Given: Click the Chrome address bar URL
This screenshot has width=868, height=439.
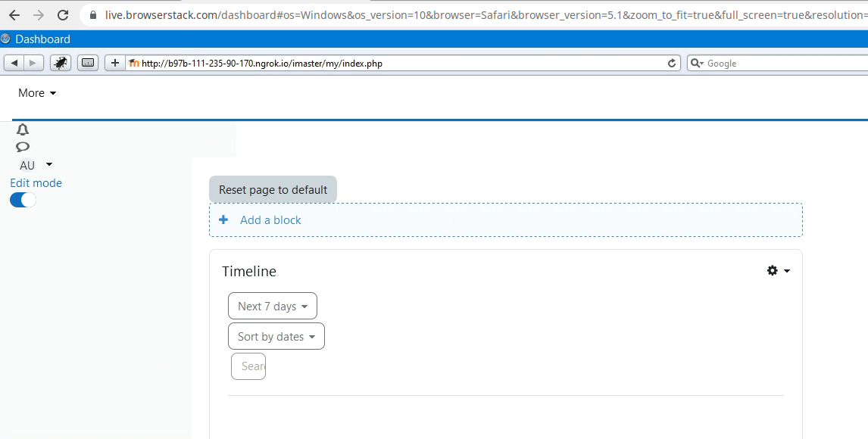Looking at the screenshot, I should click(x=486, y=15).
